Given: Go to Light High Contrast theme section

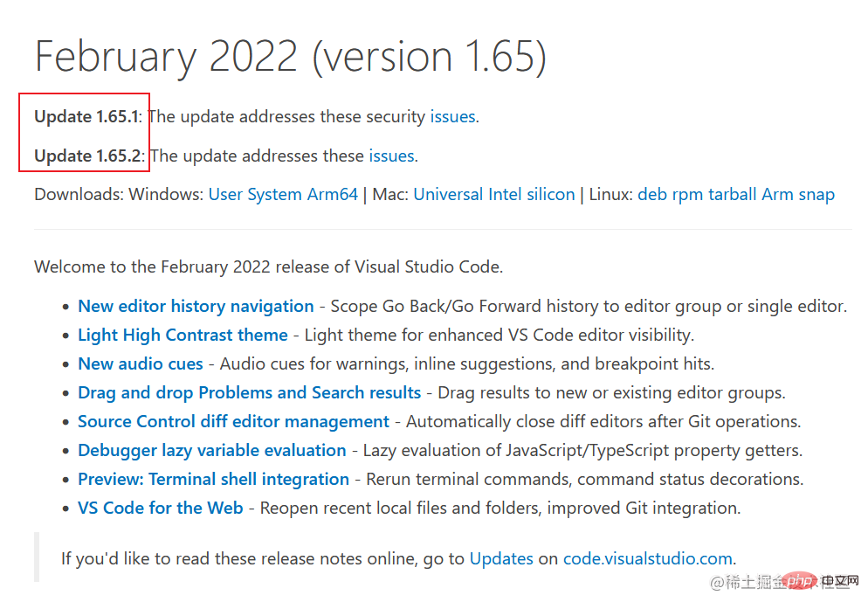Looking at the screenshot, I should [x=183, y=335].
